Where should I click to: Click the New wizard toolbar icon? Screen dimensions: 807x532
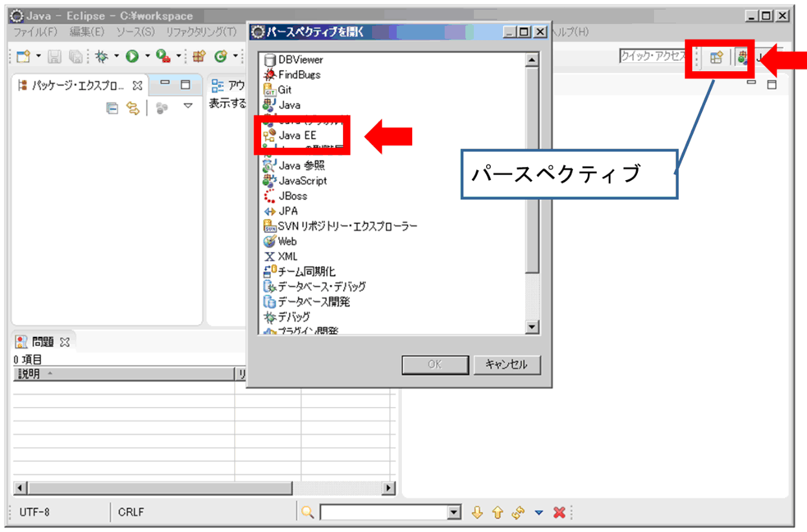coord(24,57)
